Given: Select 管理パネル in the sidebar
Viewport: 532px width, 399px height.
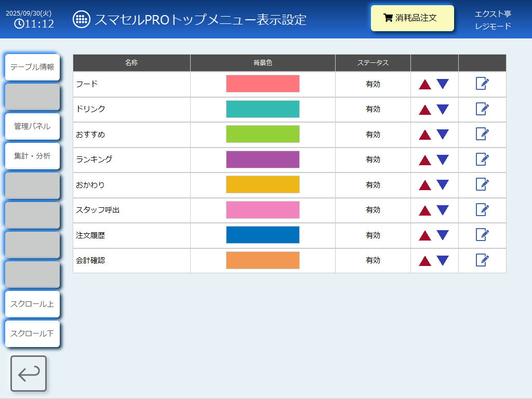Looking at the screenshot, I should tap(32, 126).
